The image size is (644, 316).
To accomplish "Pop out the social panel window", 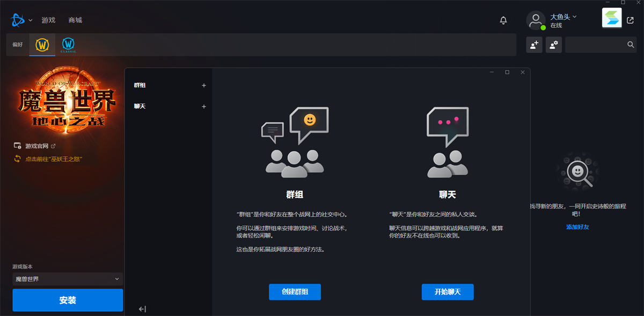I will click(x=630, y=20).
